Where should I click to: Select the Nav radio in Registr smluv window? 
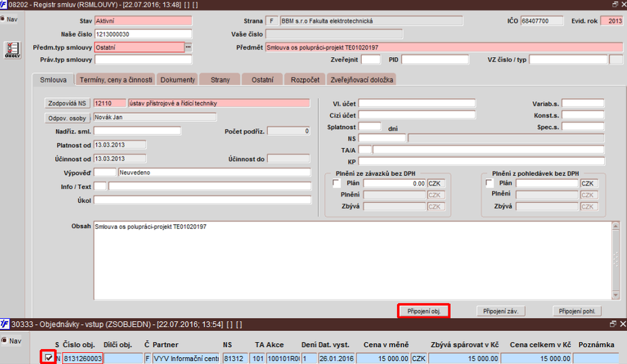coord(3,19)
